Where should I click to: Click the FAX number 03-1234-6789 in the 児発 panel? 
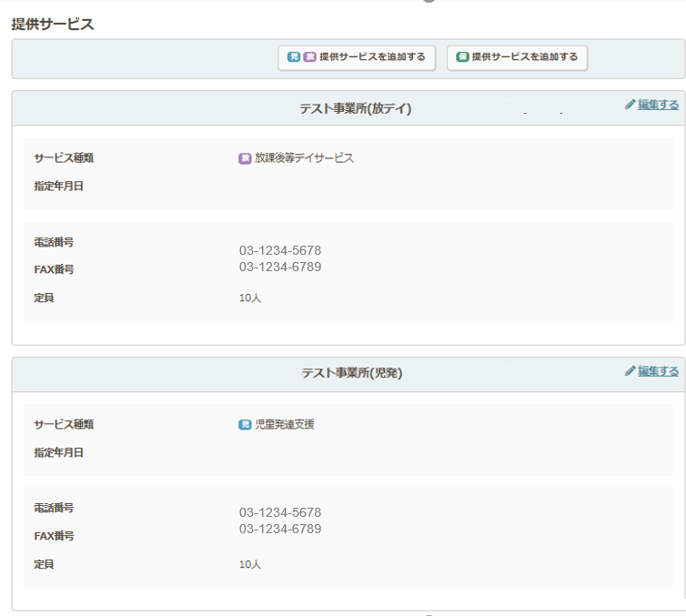(280, 529)
